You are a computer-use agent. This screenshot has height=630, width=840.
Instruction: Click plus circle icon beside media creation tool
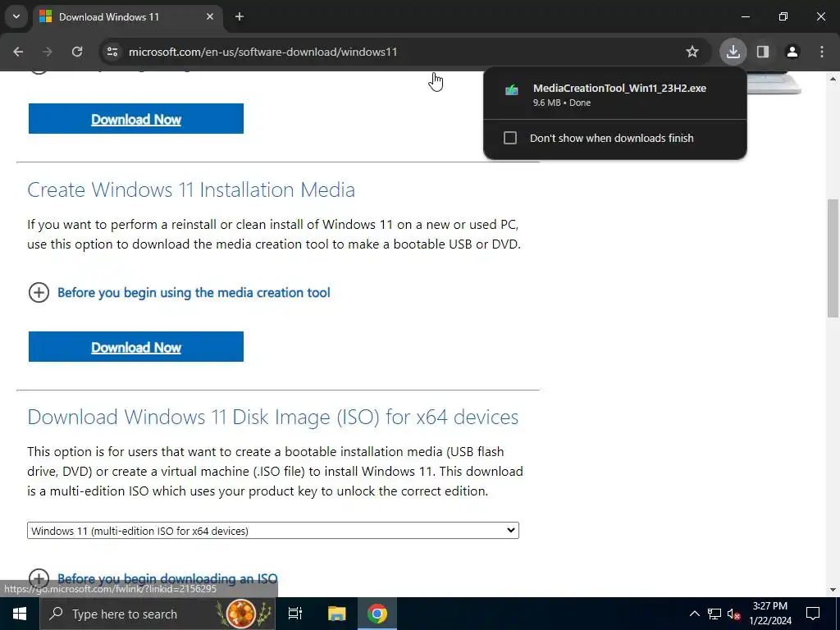(x=39, y=293)
